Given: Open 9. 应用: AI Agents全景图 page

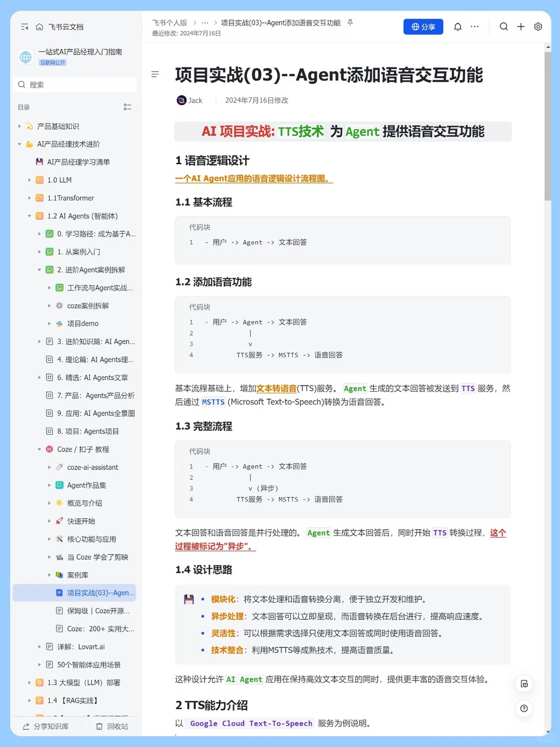Looking at the screenshot, I should pyautogui.click(x=96, y=413).
